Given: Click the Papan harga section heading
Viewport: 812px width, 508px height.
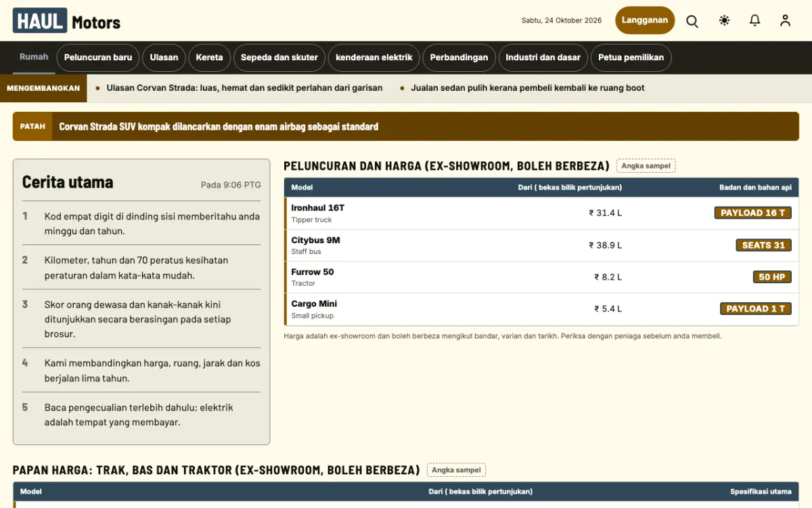Looking at the screenshot, I should click(x=216, y=470).
